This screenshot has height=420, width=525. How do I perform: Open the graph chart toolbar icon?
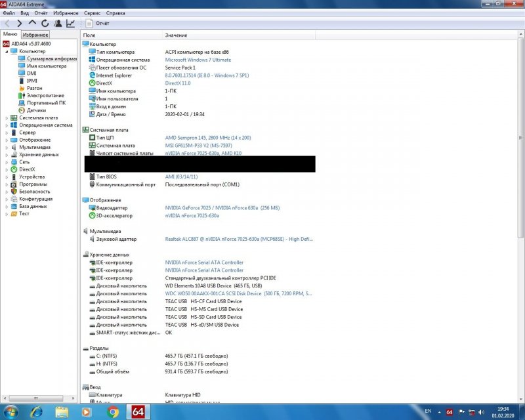(x=70, y=23)
